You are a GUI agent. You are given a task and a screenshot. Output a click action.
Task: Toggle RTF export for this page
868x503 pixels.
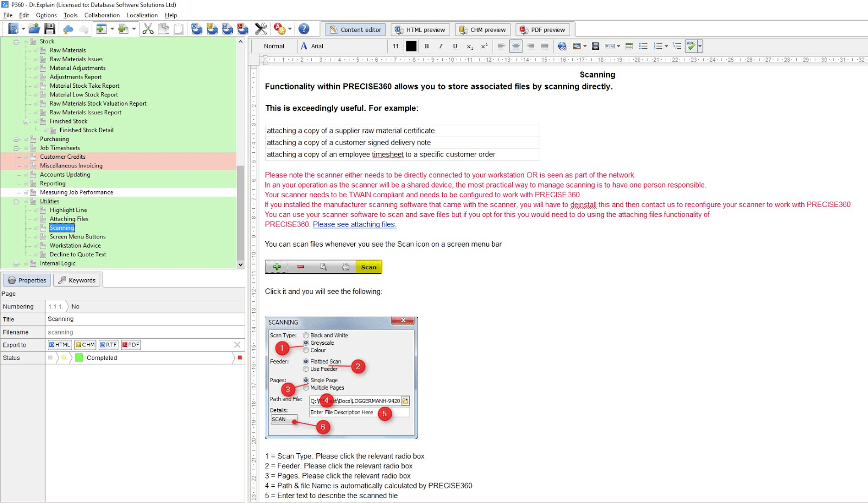(x=109, y=345)
